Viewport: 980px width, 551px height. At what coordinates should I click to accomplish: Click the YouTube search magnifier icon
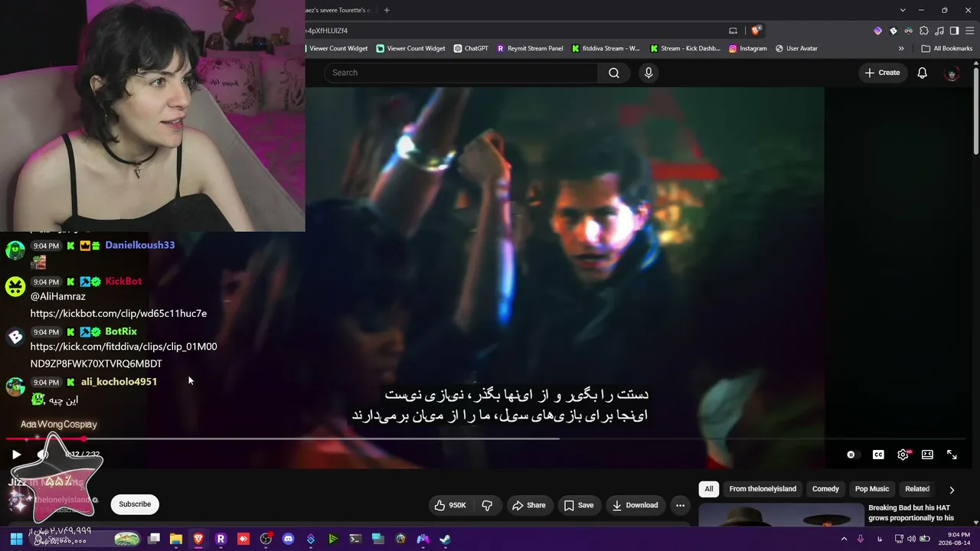tap(614, 73)
